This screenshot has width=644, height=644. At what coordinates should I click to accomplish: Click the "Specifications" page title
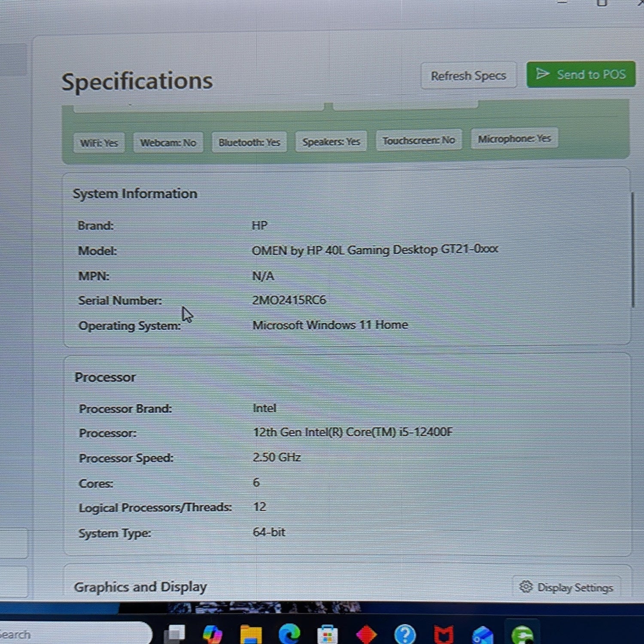point(137,81)
